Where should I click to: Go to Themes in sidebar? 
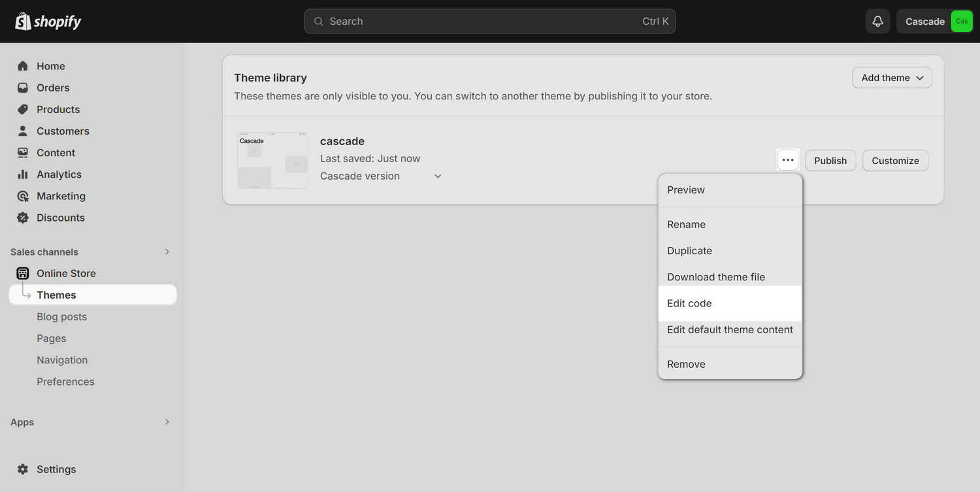coord(93,295)
